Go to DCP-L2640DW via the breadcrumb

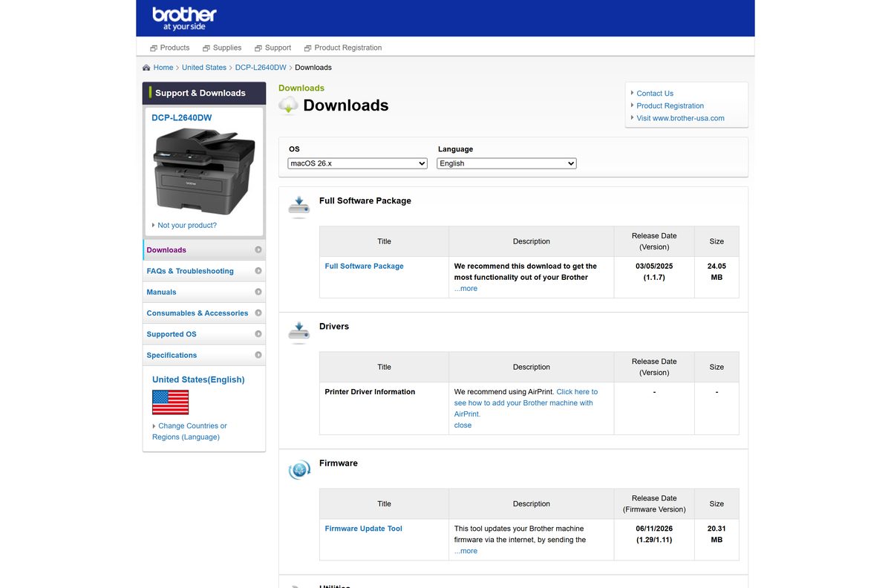tap(261, 68)
